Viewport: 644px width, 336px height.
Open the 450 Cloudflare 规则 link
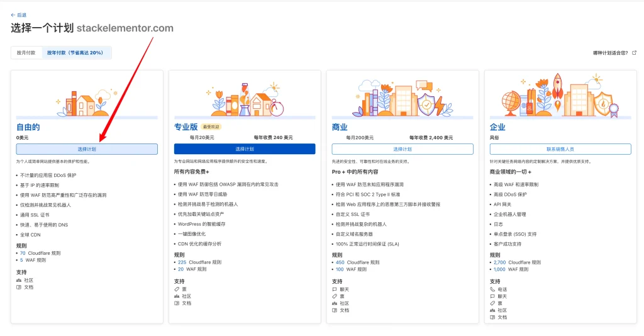click(358, 262)
